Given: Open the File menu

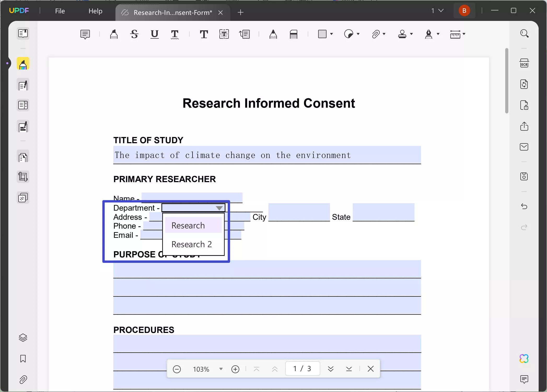Looking at the screenshot, I should (x=60, y=11).
